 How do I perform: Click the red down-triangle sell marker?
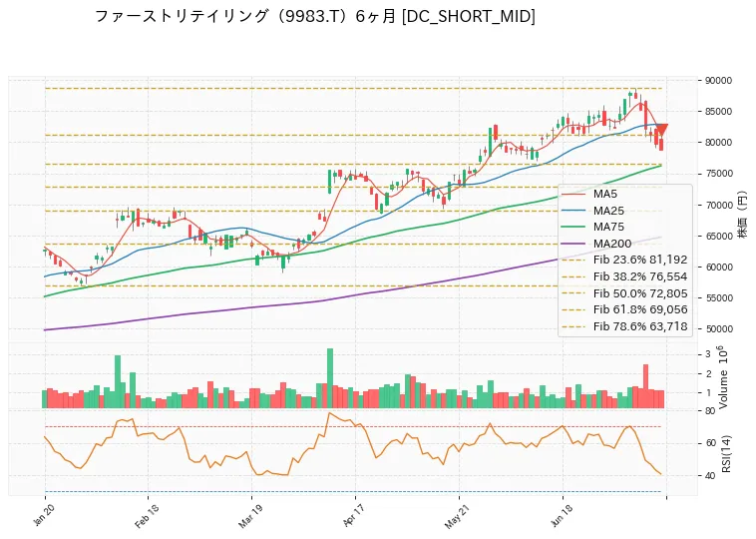click(661, 130)
